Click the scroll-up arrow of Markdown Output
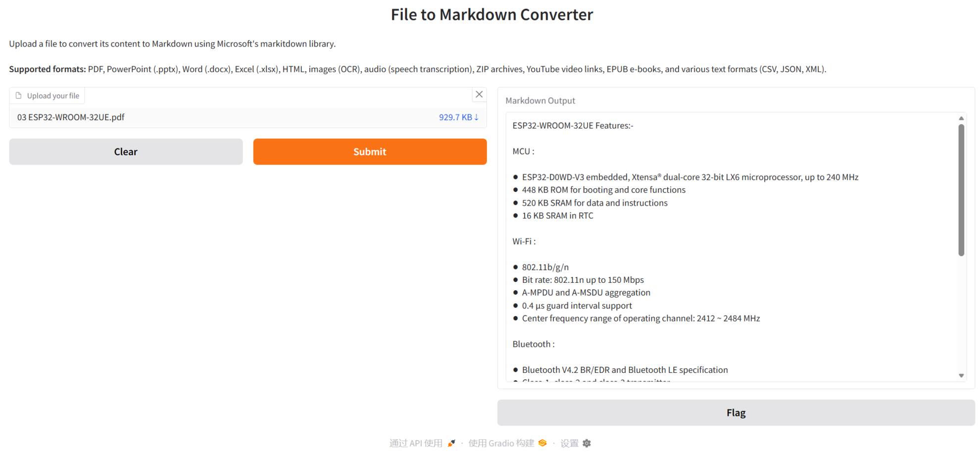980x452 pixels. (x=961, y=118)
